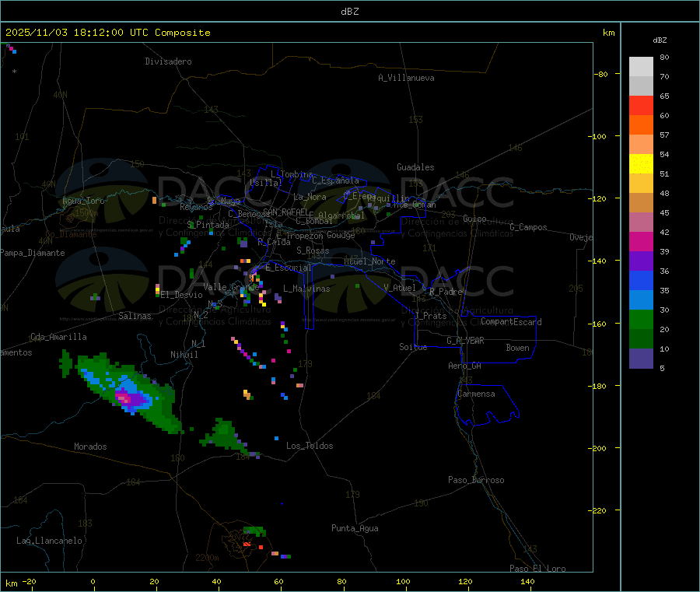
Task: Click the -200 km axis tick label
Action: (x=597, y=448)
